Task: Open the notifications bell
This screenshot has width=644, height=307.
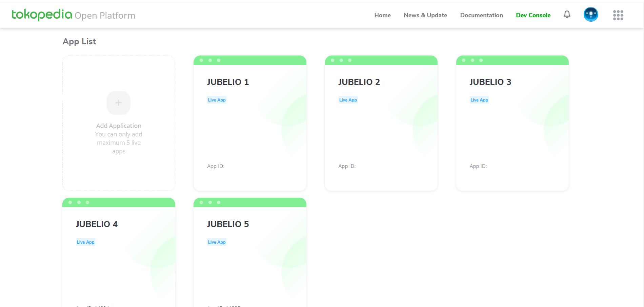Action: click(567, 15)
